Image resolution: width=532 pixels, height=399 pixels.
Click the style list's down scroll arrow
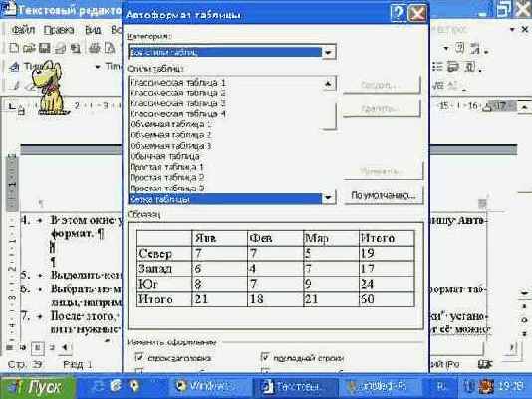328,197
